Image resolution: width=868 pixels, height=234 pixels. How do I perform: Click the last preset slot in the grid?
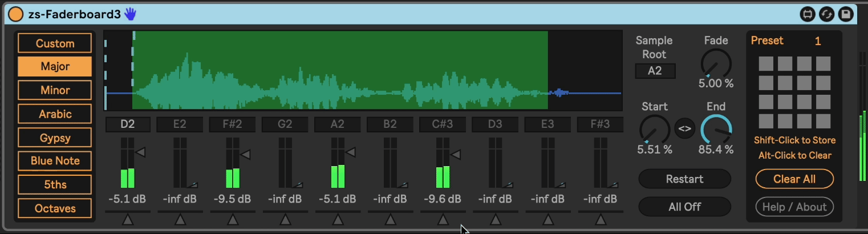point(823,121)
